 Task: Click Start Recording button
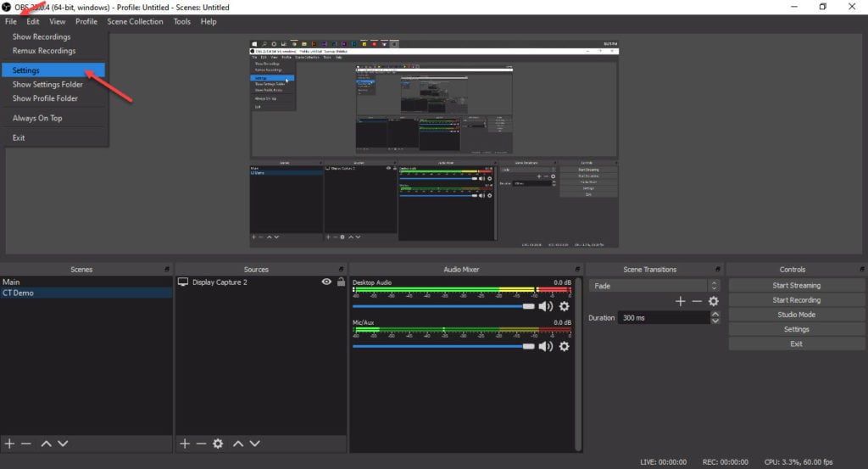tap(797, 299)
